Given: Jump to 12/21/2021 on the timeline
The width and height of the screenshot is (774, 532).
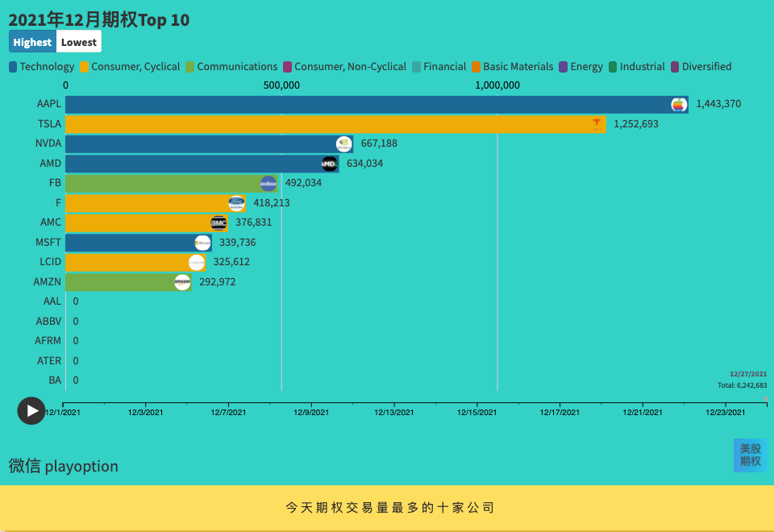Looking at the screenshot, I should [643, 412].
